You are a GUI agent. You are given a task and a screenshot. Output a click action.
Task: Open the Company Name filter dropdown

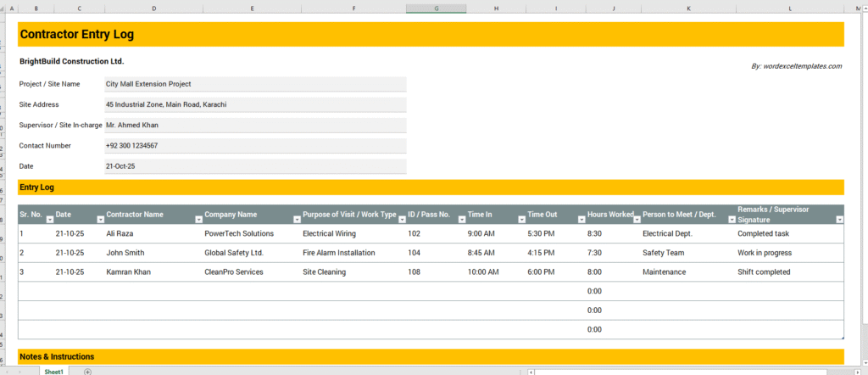click(x=297, y=220)
